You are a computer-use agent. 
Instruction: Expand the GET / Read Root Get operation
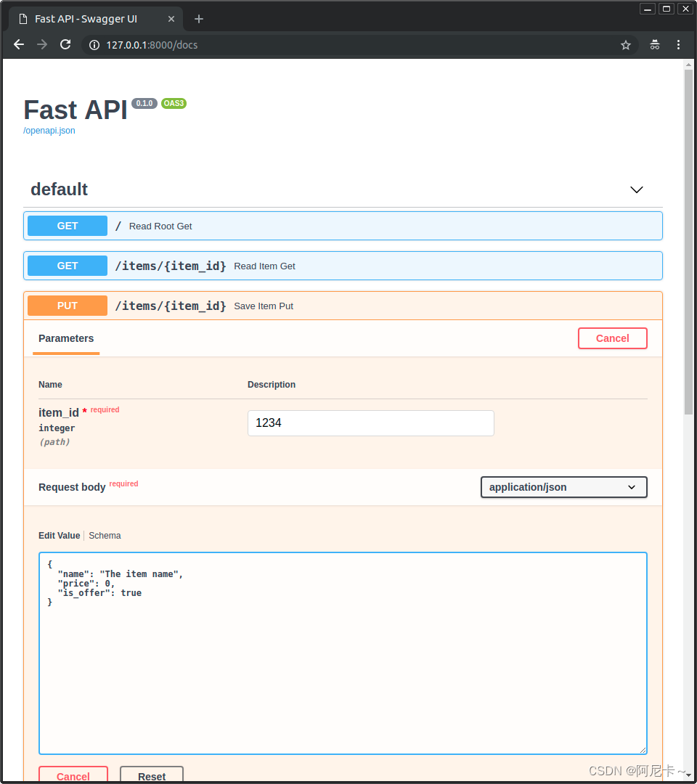click(343, 226)
